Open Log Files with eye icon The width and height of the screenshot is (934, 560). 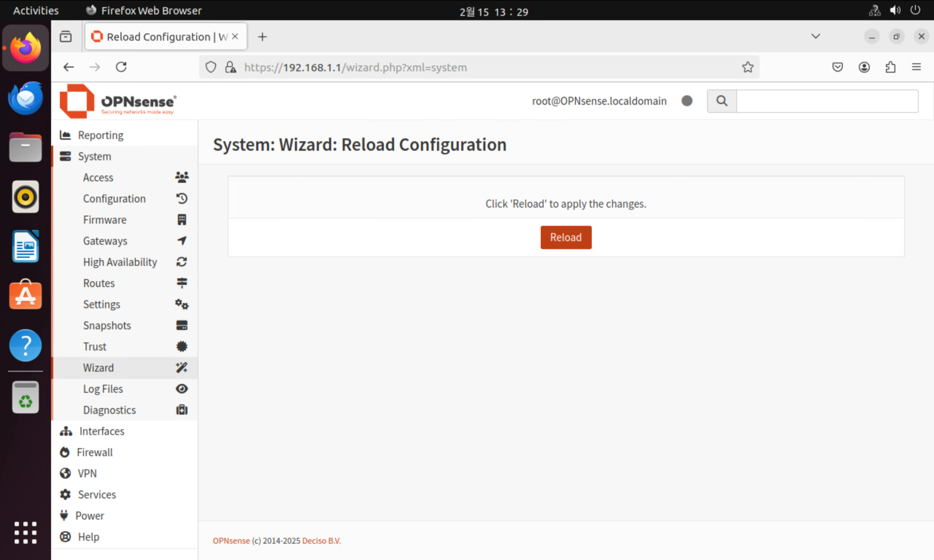(103, 389)
